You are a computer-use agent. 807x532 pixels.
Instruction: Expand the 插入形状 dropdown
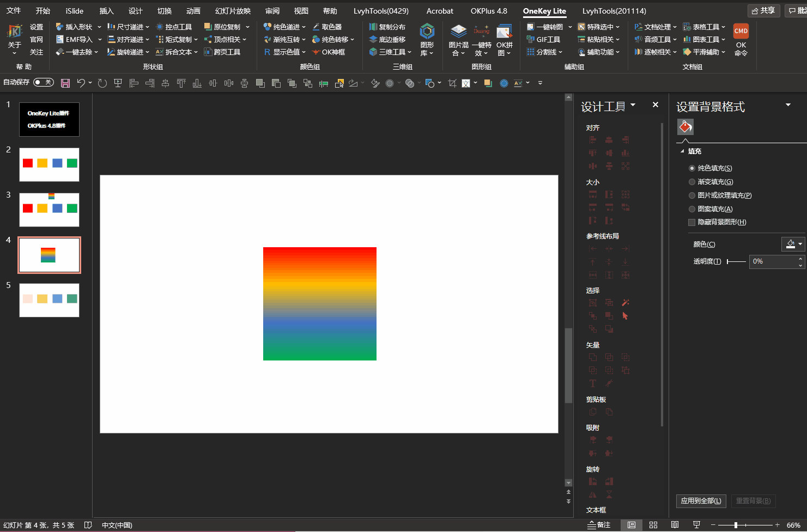coord(99,27)
